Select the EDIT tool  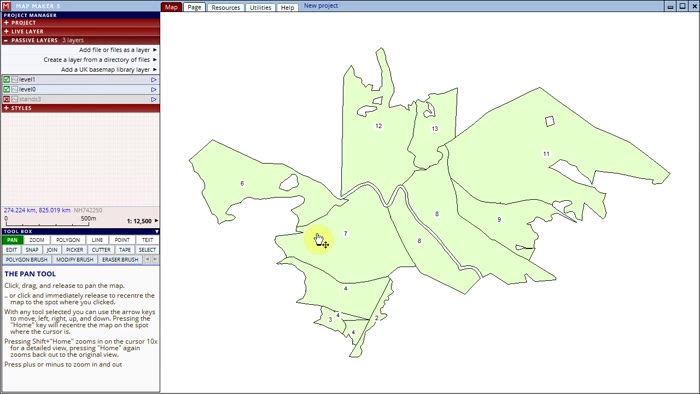(x=12, y=250)
